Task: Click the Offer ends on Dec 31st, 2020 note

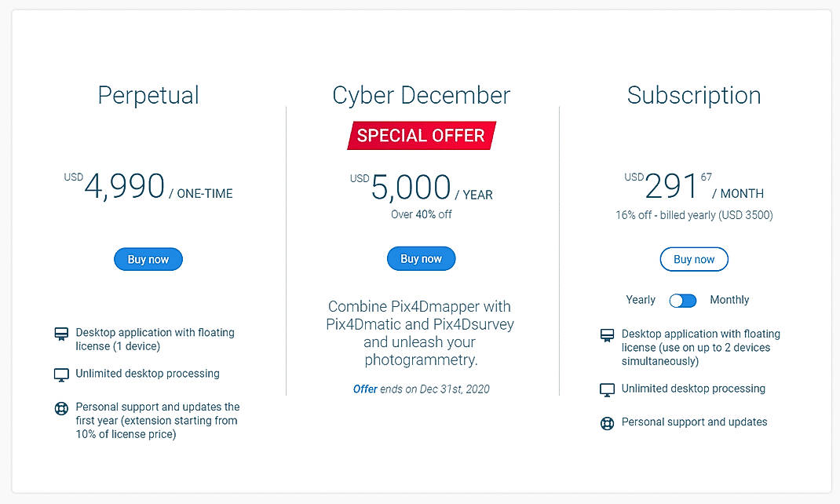Action: (x=421, y=389)
